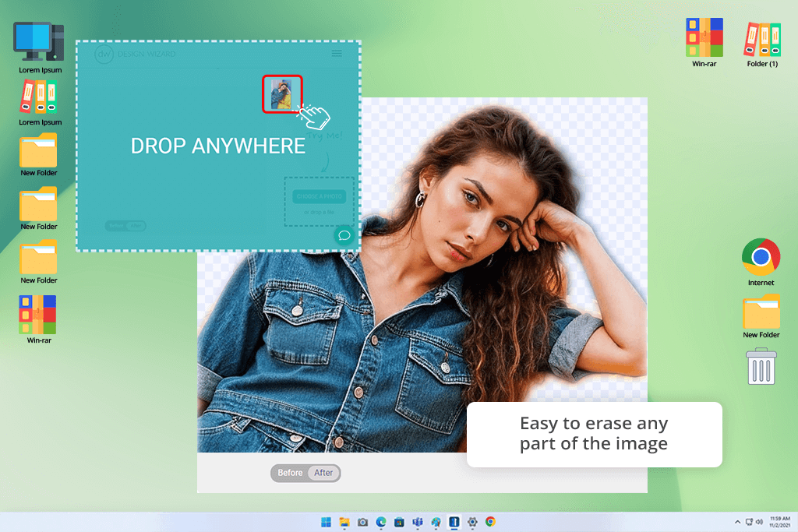
Task: Open the Win-rar icon next to Folder (1)
Action: click(x=704, y=43)
